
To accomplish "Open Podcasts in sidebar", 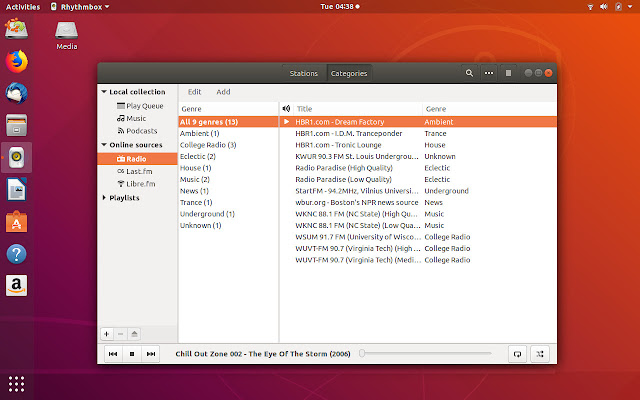I will click(137, 131).
